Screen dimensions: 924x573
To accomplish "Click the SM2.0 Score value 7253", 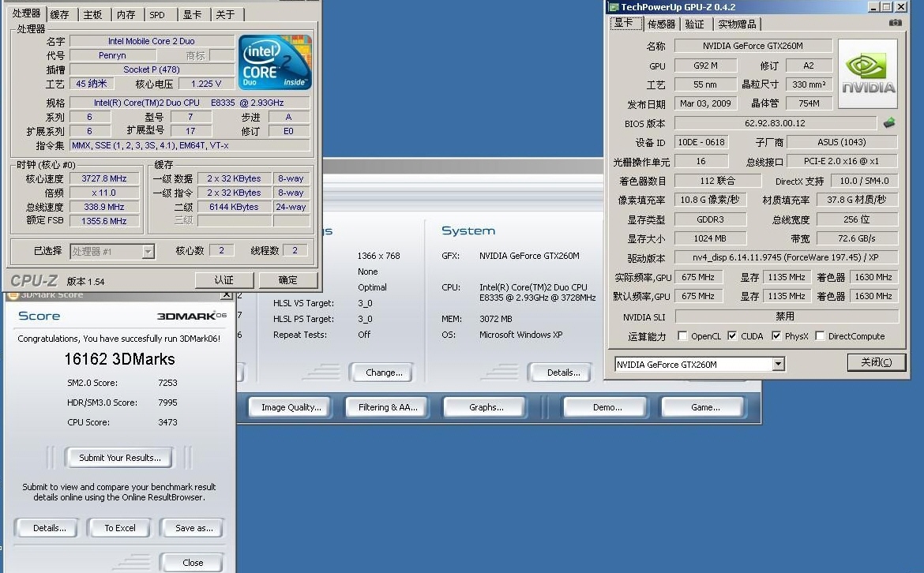I will (167, 383).
